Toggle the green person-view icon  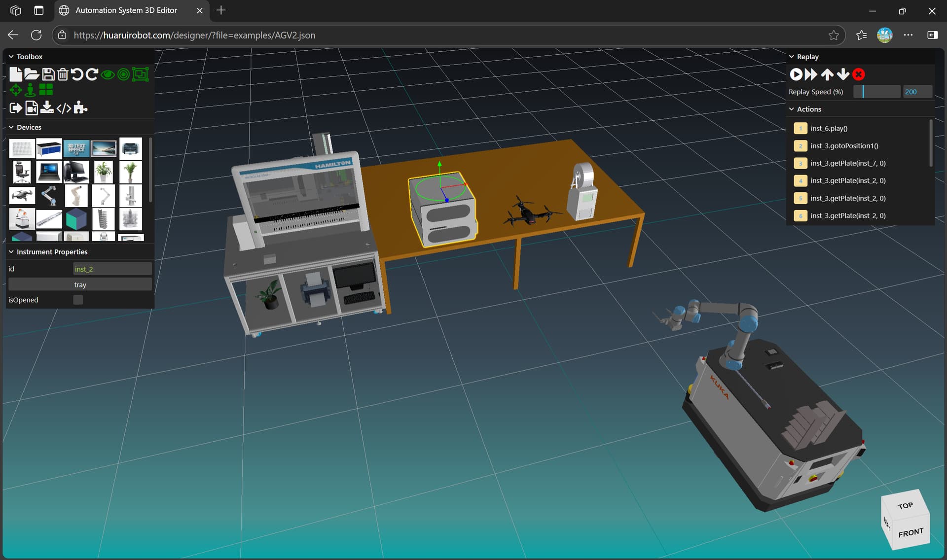(x=30, y=90)
